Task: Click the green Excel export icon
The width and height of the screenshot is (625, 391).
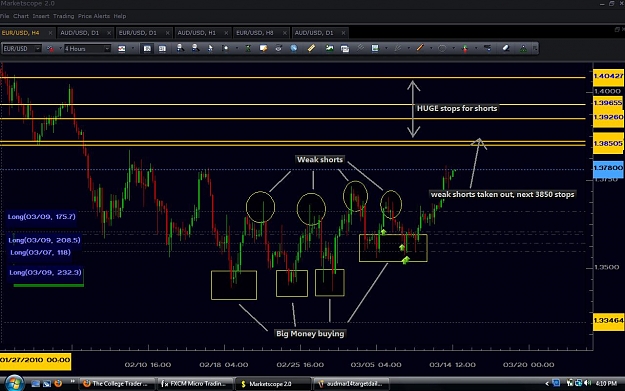Action: [248, 48]
